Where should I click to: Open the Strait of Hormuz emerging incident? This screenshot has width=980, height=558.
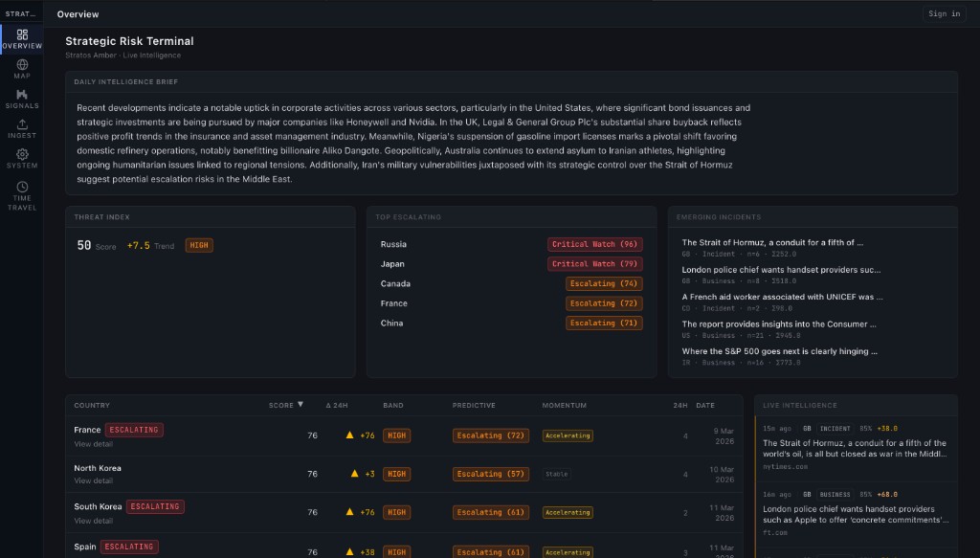pyautogui.click(x=772, y=243)
